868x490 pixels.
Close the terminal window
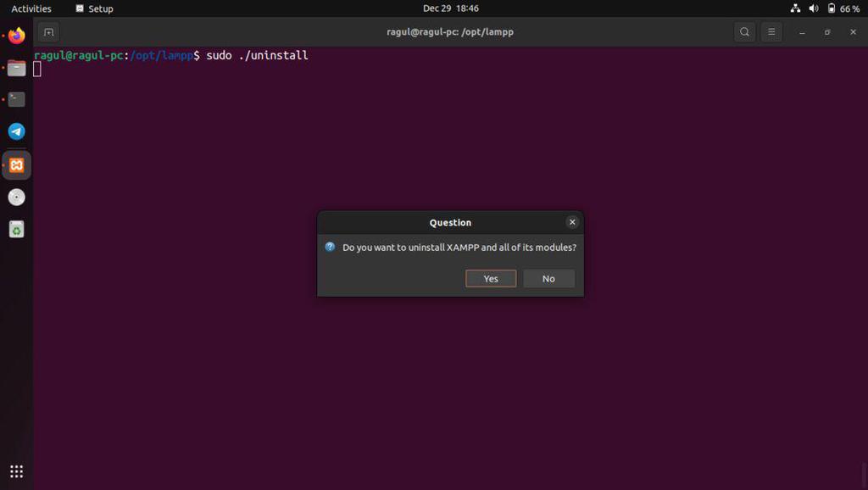[853, 32]
